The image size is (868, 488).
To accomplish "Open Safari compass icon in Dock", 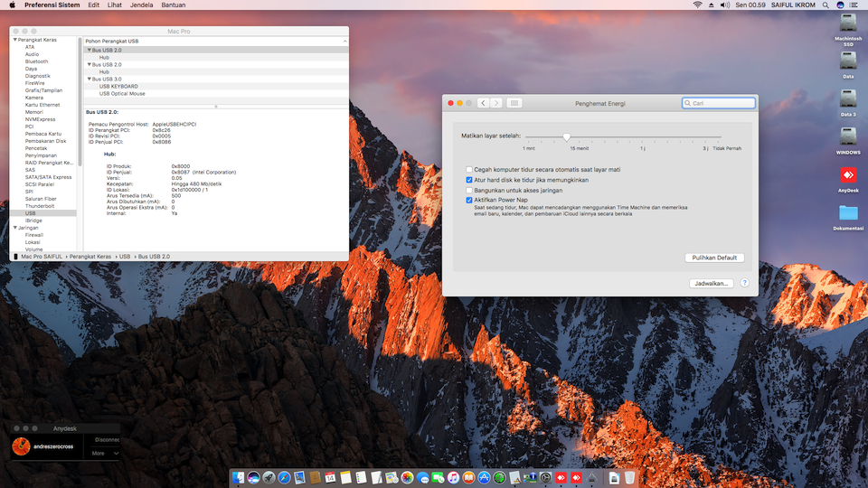I will click(285, 477).
